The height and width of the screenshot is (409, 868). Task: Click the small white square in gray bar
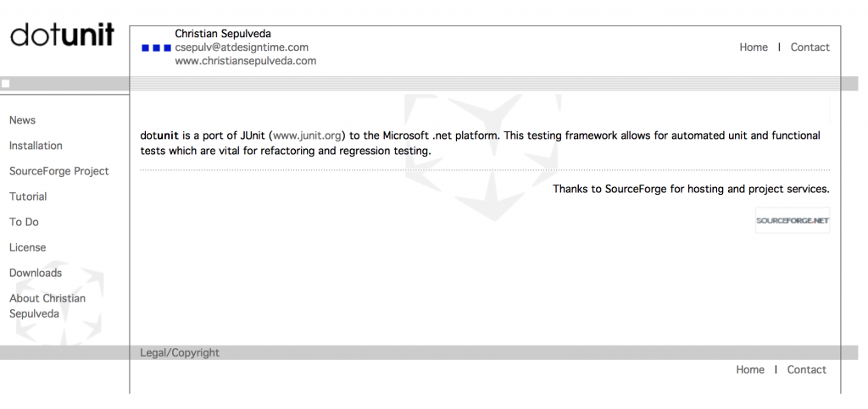(x=6, y=84)
